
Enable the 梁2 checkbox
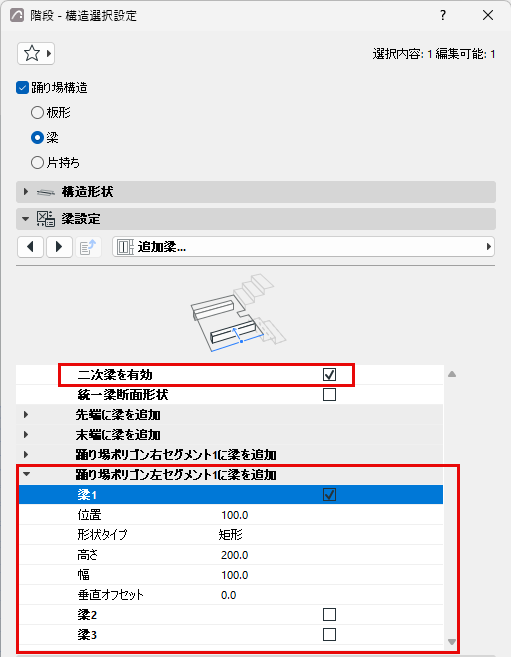click(x=330, y=615)
